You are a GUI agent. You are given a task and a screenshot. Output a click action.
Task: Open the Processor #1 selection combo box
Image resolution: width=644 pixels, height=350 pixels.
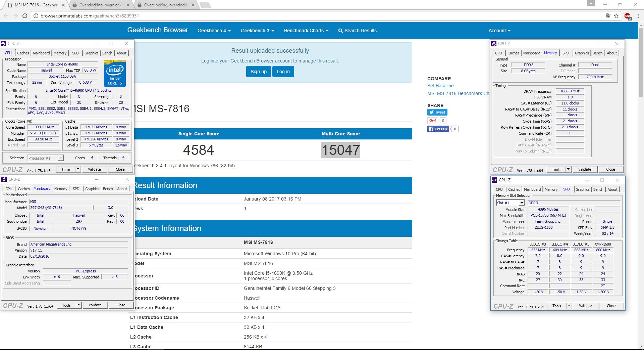pos(45,158)
